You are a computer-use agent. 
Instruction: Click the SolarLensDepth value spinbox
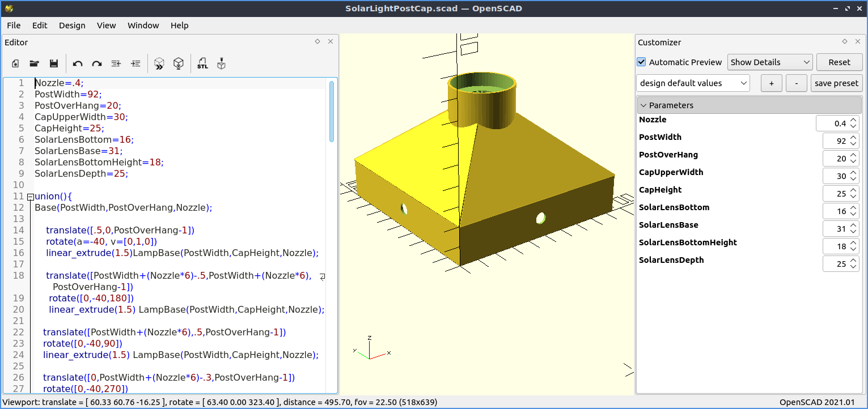tap(841, 264)
